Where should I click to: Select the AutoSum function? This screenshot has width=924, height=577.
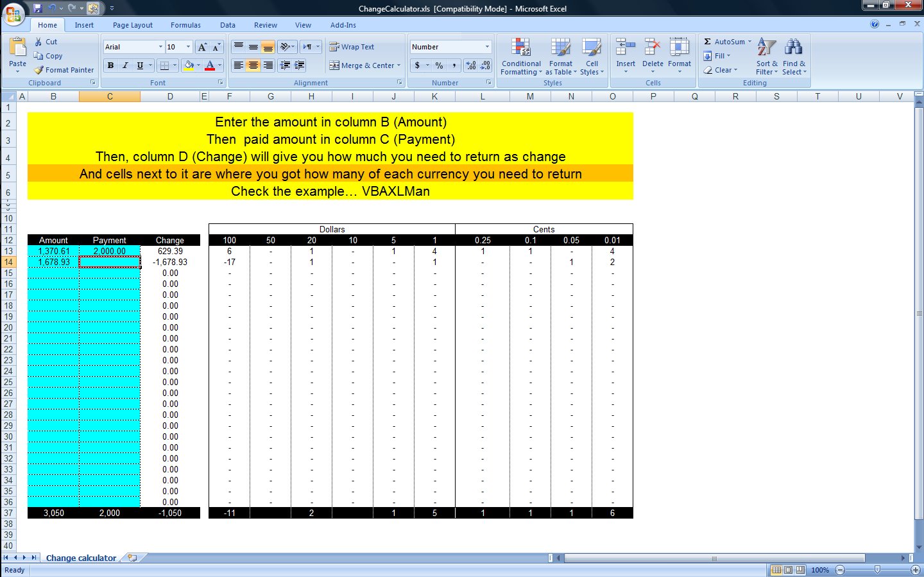click(726, 40)
